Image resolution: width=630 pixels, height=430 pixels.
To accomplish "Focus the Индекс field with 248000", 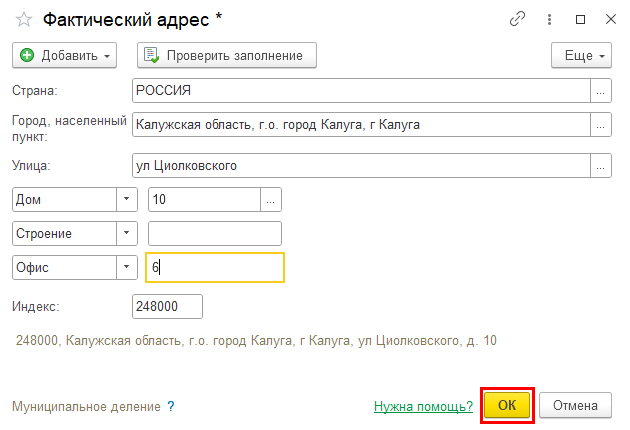I will coord(168,307).
